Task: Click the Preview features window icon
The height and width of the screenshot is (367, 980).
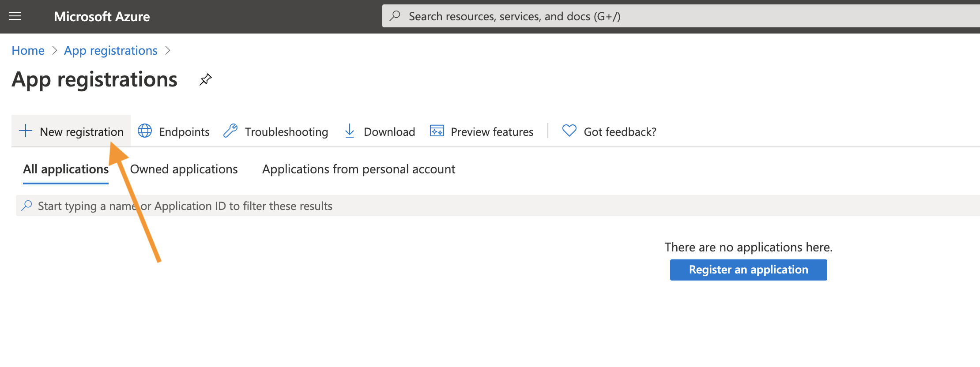Action: 437,131
